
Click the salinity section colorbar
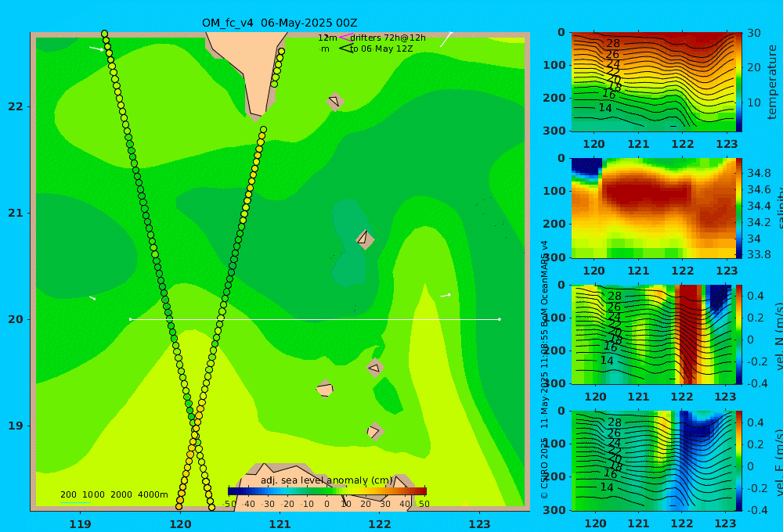[739, 208]
